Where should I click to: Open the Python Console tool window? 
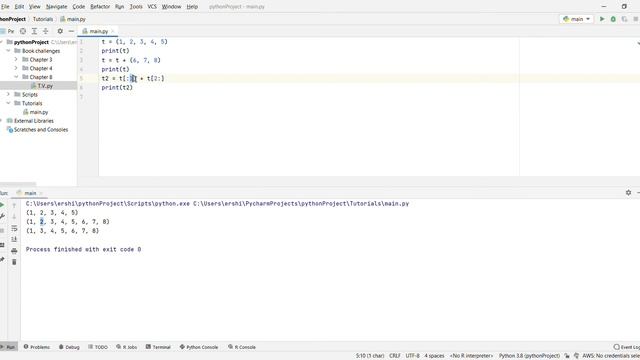click(x=199, y=347)
